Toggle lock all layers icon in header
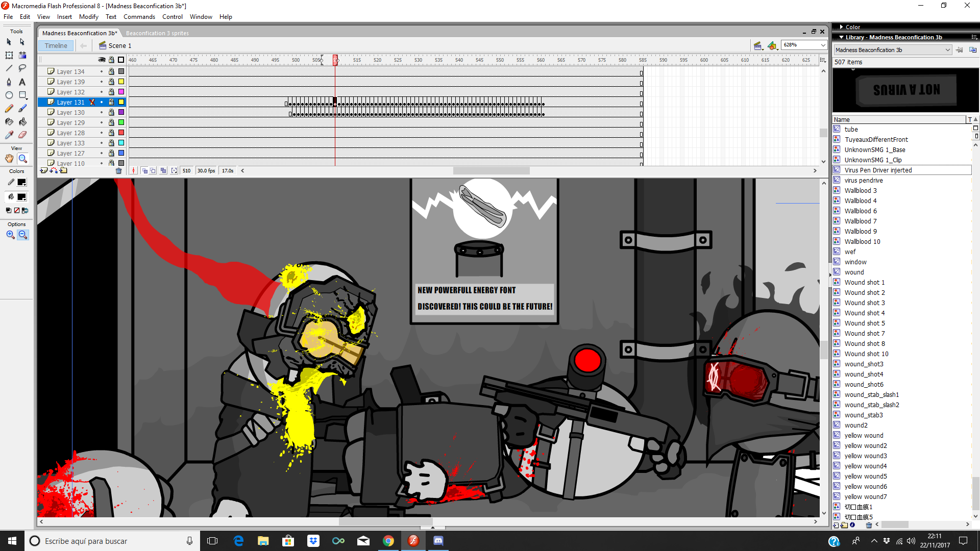 [x=111, y=60]
